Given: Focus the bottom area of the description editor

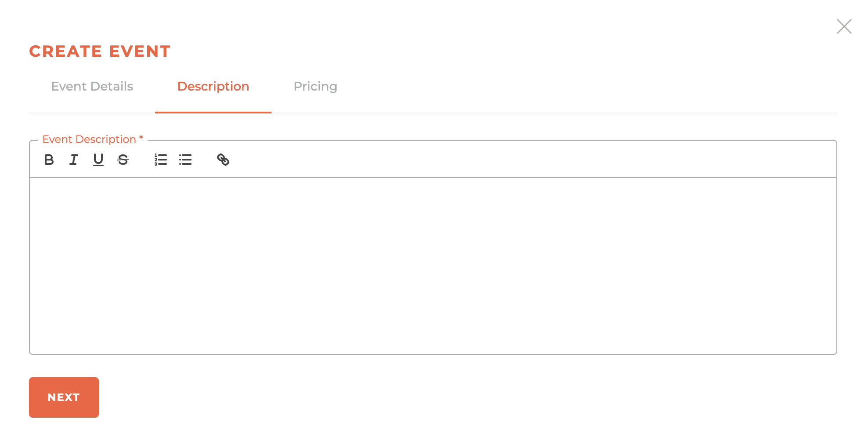Looking at the screenshot, I should tap(433, 339).
